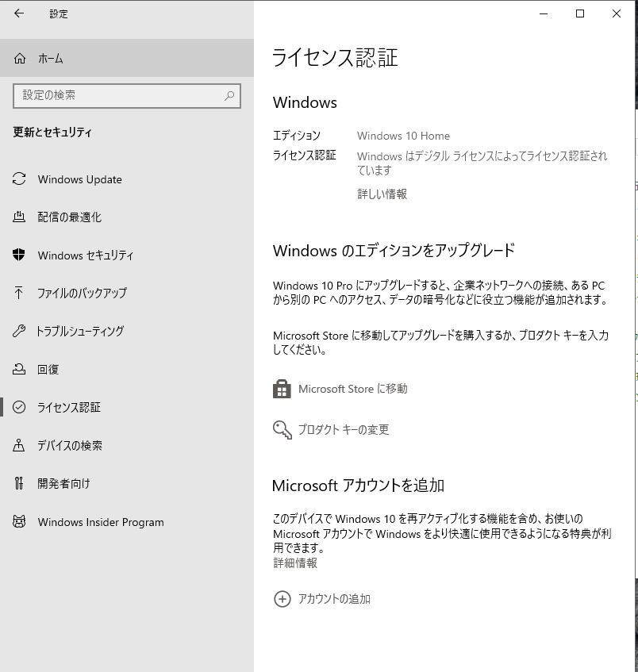Viewport: 638px width, 672px height.
Task: Click the Windows Update refresh icon
Action: pos(19,179)
